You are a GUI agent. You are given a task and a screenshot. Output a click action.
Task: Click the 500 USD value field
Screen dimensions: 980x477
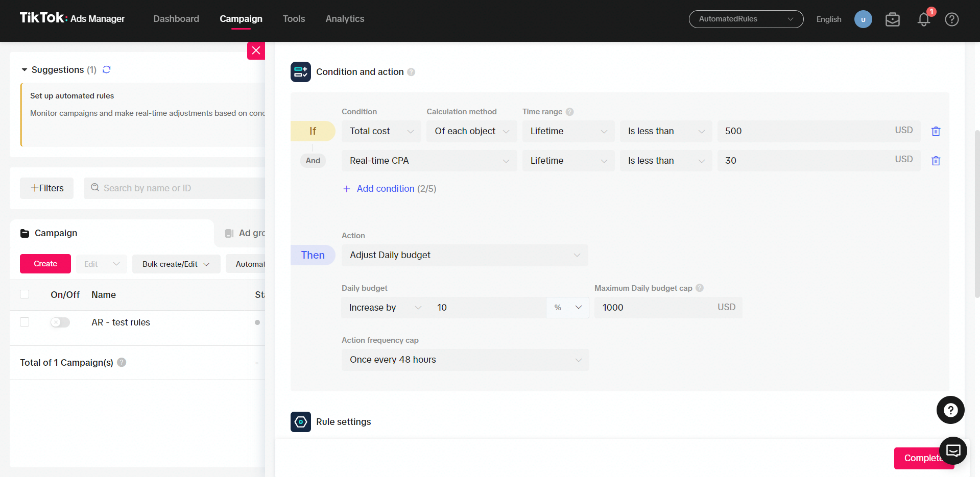819,131
